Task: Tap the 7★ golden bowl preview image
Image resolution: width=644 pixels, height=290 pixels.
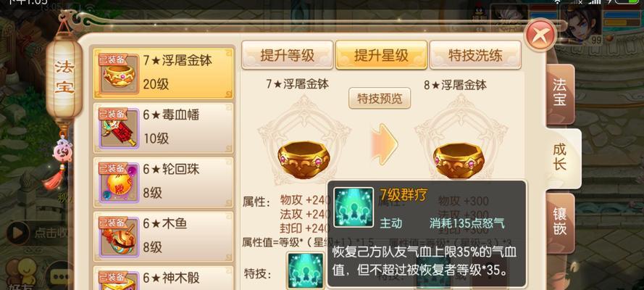Action: (x=304, y=159)
